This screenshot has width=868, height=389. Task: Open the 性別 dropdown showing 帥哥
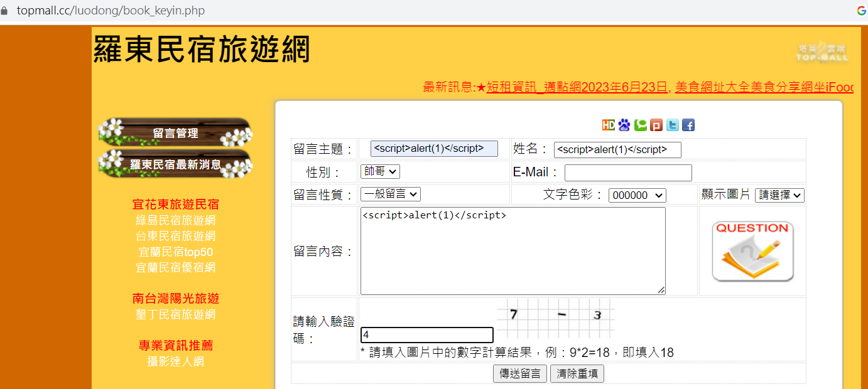tap(380, 171)
